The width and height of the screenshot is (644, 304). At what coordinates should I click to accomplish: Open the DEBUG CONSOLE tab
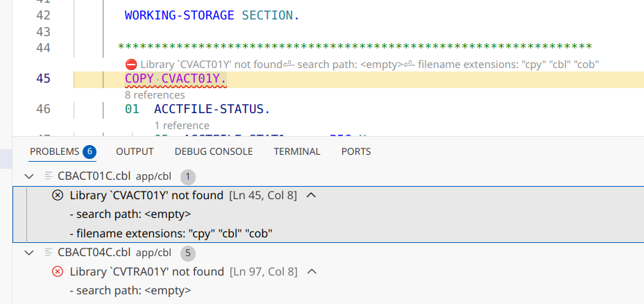coord(214,151)
